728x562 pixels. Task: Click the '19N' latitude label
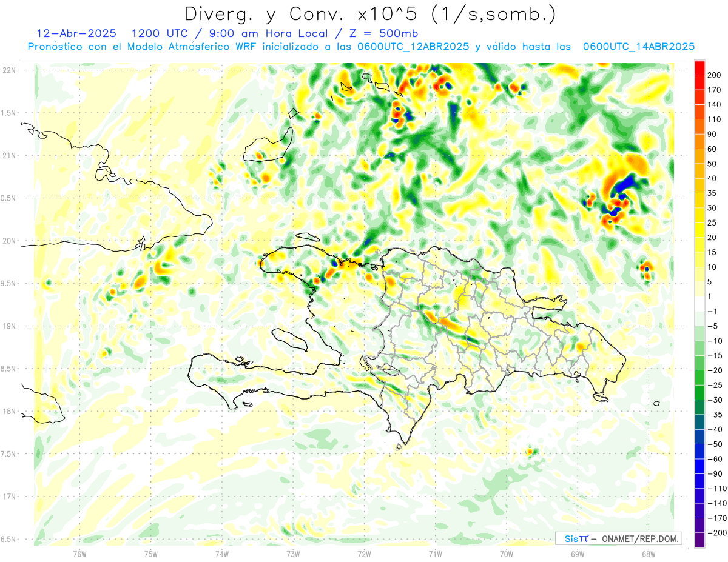point(9,326)
